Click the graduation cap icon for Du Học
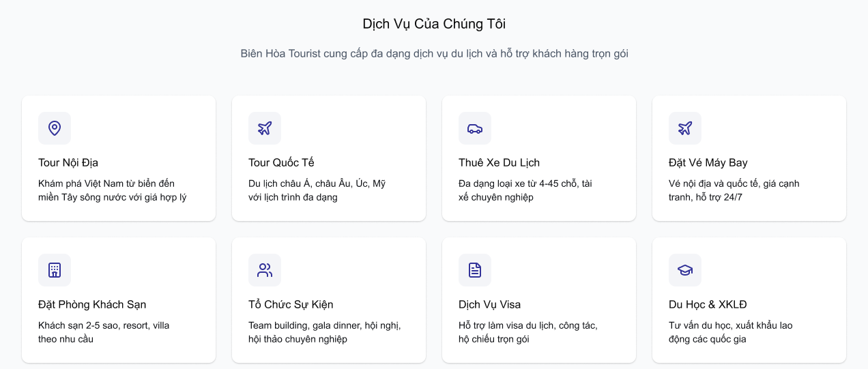 point(685,270)
